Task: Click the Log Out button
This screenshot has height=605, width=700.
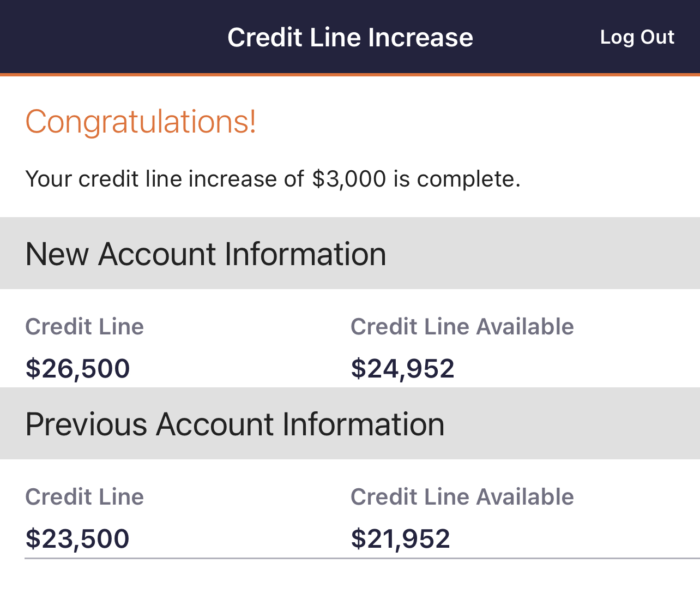Action: tap(637, 37)
